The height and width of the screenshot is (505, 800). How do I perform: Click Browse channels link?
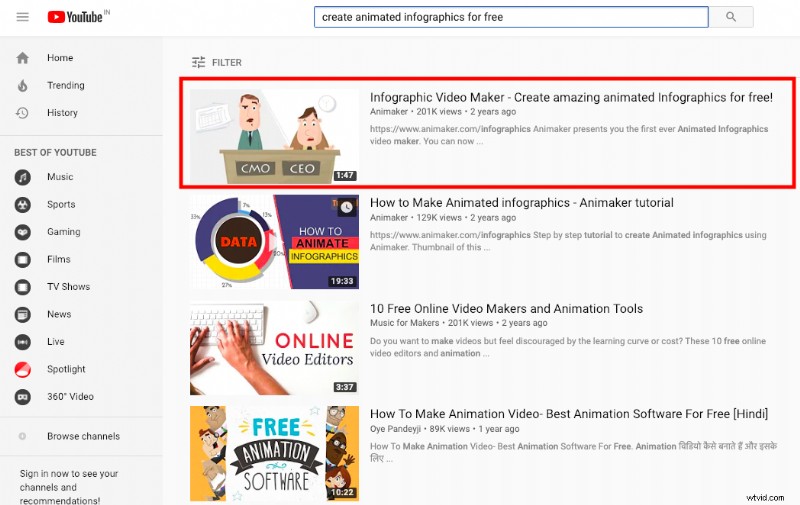click(x=84, y=436)
